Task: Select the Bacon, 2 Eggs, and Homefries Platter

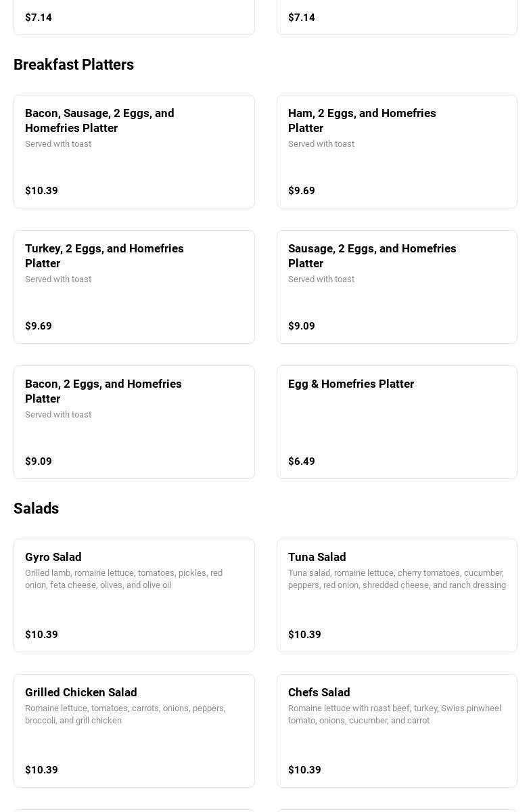Action: tap(134, 422)
